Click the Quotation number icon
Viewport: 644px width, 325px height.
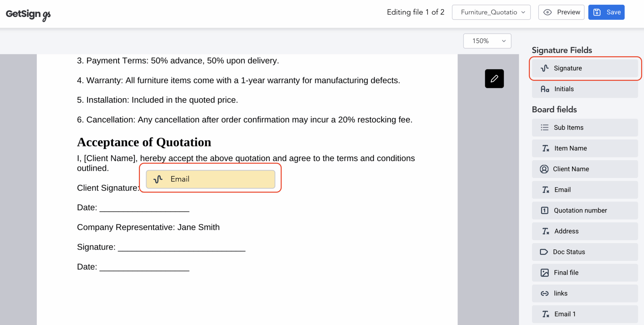click(544, 210)
